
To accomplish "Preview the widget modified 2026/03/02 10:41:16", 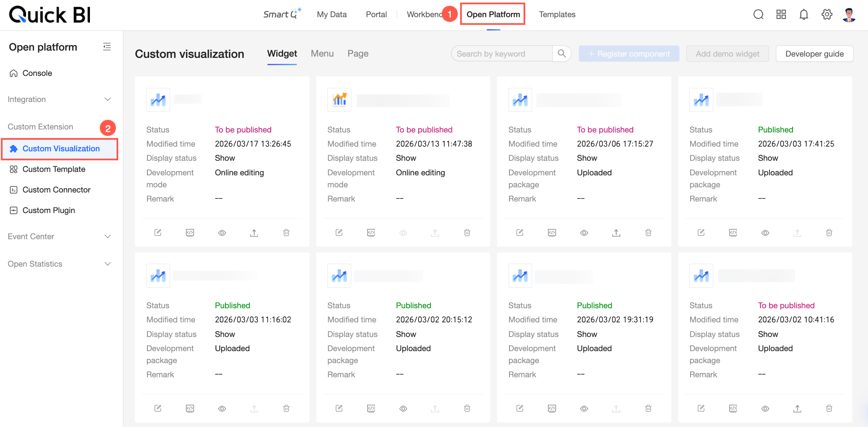I will (x=765, y=409).
